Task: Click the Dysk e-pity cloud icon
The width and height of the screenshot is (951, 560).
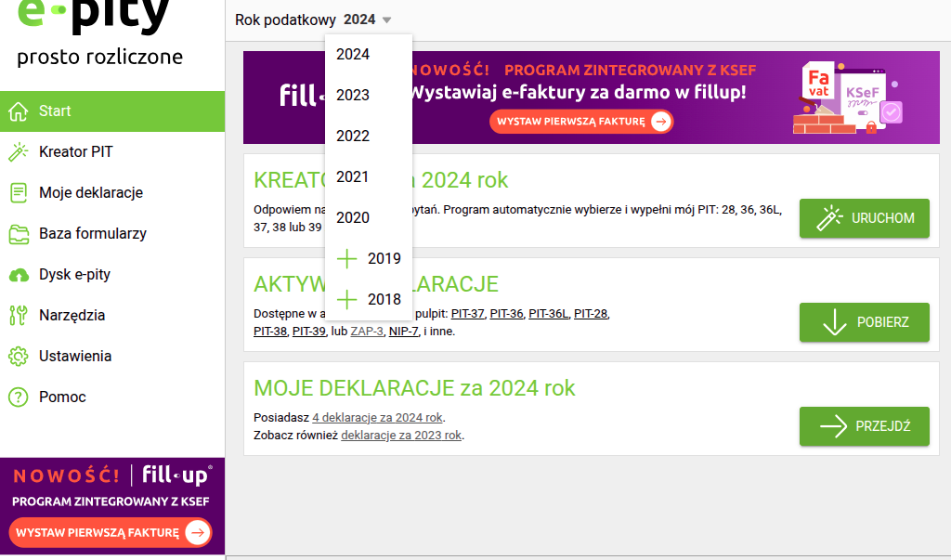Action: point(18,275)
